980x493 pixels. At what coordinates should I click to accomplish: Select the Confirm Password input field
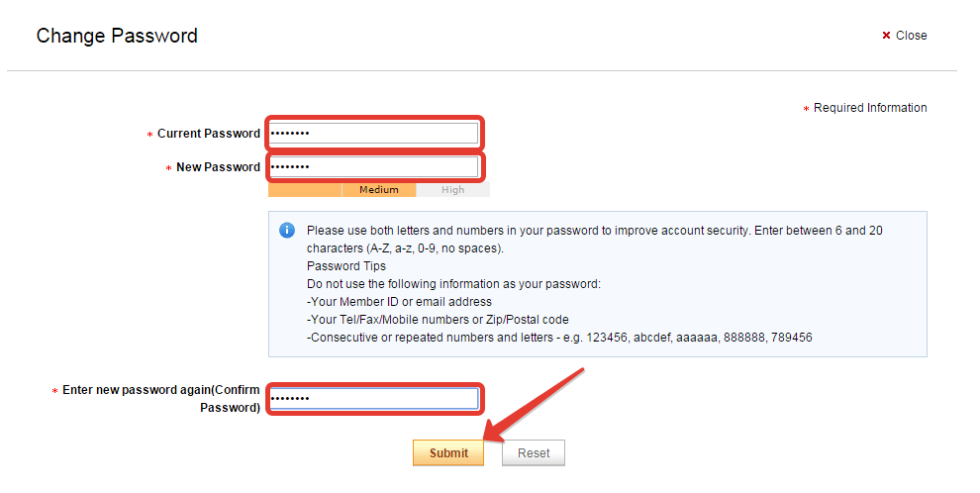point(373,399)
